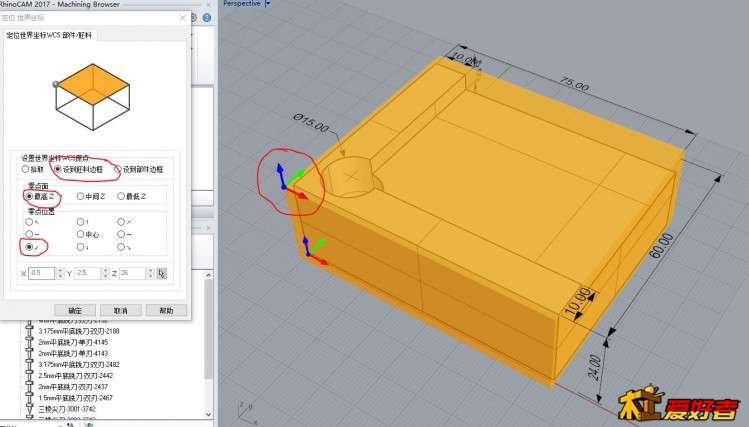Close the 定位世界坐标 dialog

coord(182,18)
